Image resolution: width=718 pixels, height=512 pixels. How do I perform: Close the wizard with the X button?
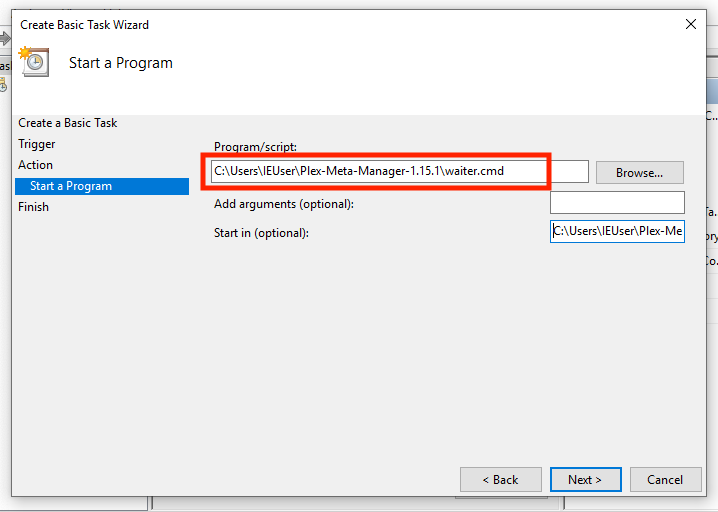click(691, 24)
